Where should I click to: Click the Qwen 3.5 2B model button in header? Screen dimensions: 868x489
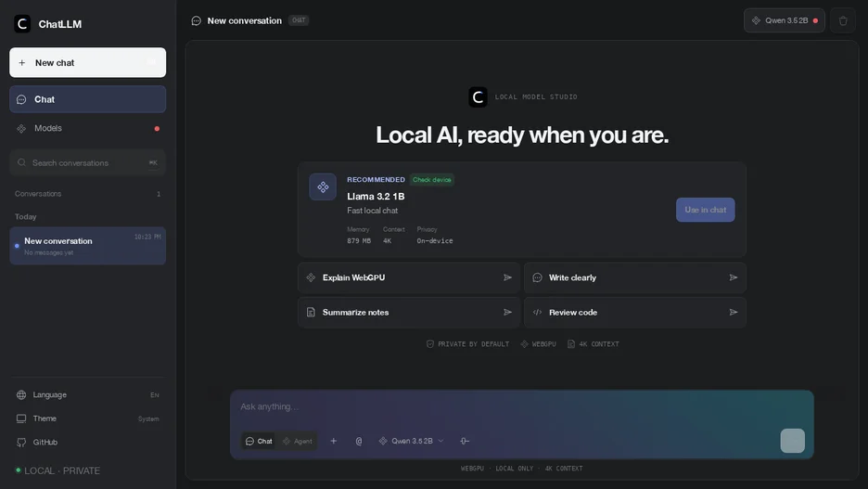pyautogui.click(x=785, y=20)
